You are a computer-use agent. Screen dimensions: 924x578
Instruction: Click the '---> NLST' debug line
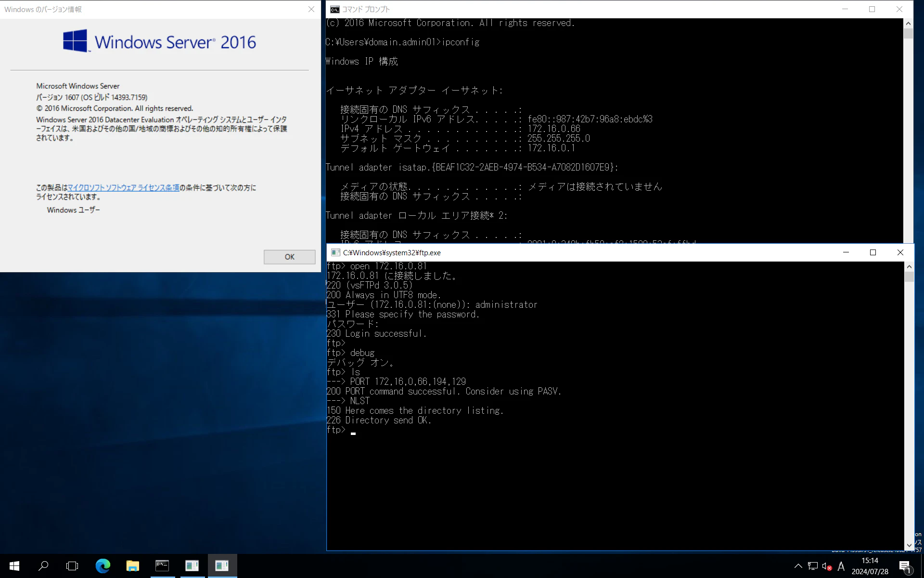tap(348, 401)
